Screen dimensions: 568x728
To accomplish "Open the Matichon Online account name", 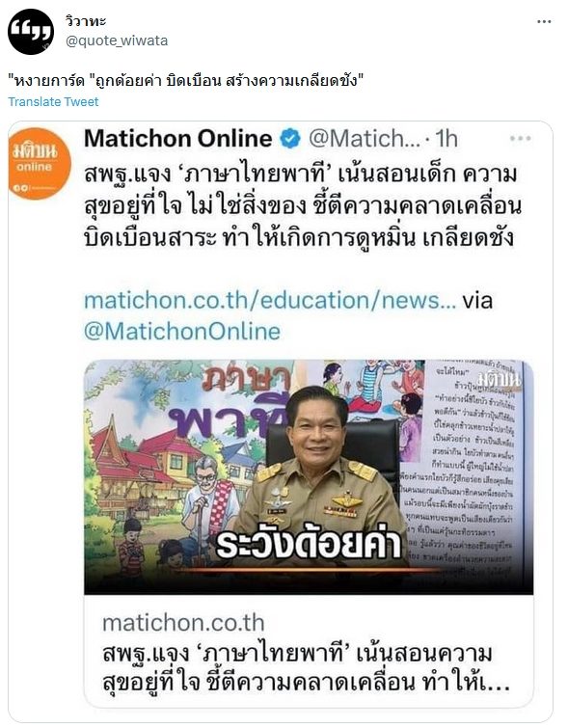I will click(x=177, y=139).
